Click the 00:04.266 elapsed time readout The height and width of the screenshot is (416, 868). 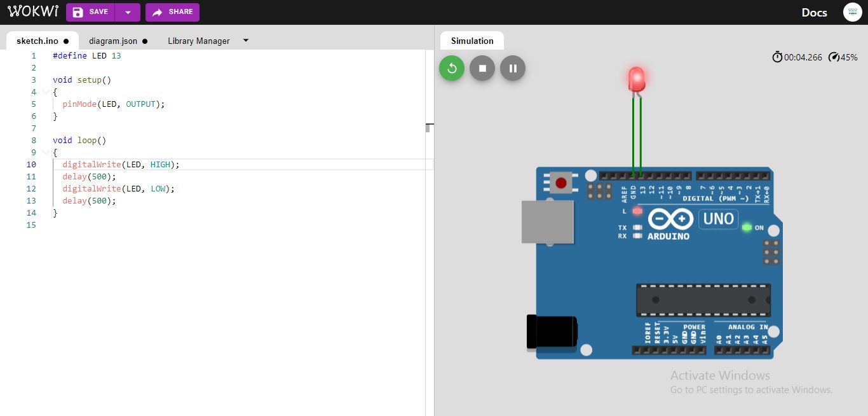point(803,57)
